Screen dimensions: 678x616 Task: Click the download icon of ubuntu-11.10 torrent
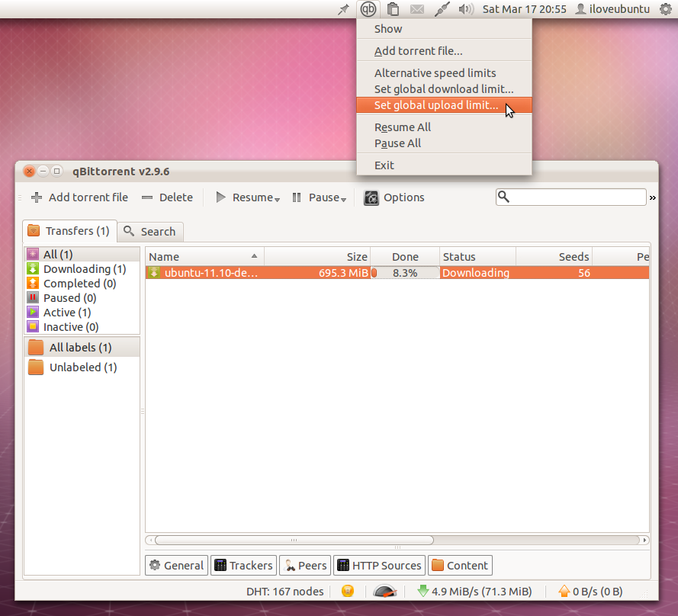click(x=154, y=273)
